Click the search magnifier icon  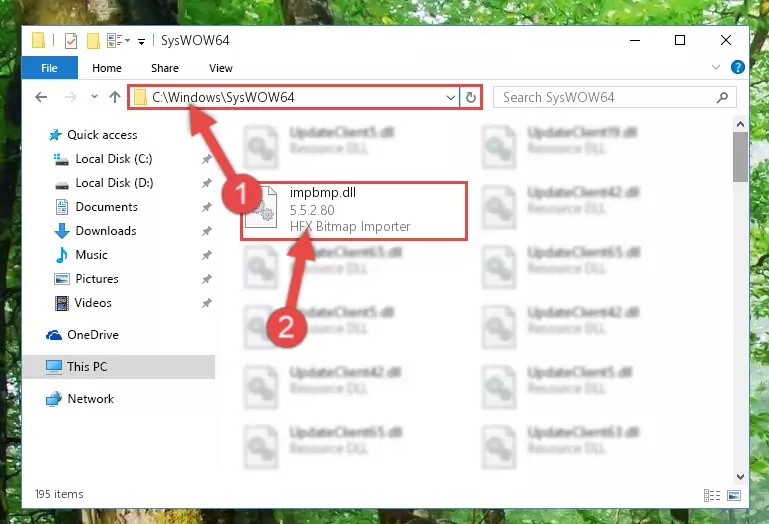[722, 97]
